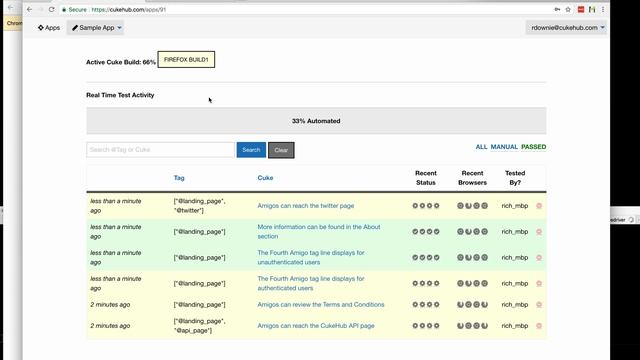
Task: Click first status circle in Terms and Conditions row
Action: (415, 304)
